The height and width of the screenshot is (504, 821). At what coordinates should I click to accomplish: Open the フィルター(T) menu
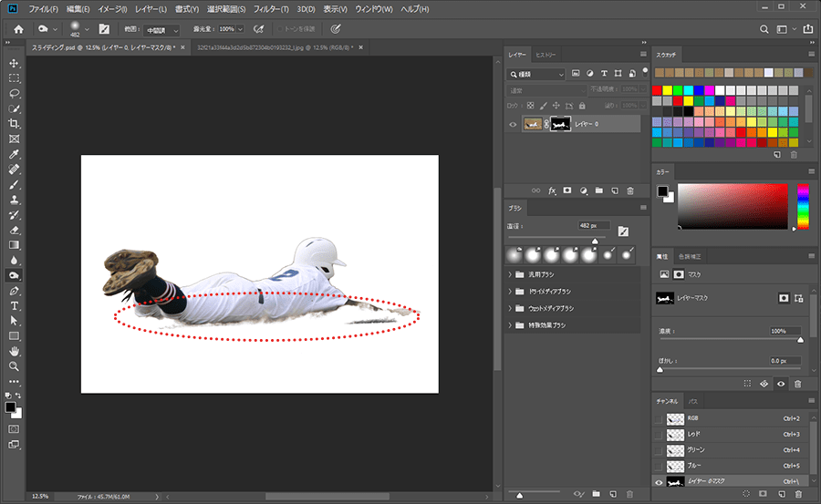(271, 9)
